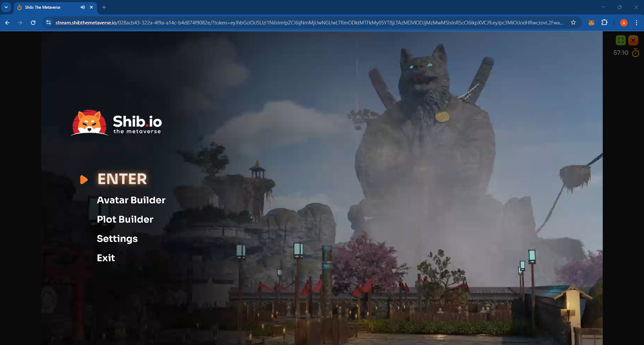Image resolution: width=644 pixels, height=345 pixels.
Task: View site information icon in address bar
Action: coord(49,23)
